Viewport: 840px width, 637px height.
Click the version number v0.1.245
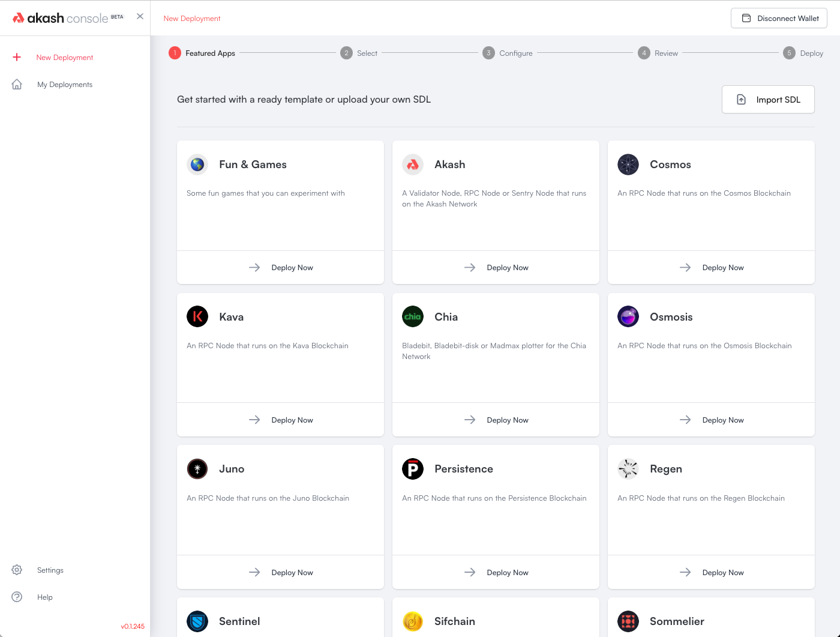point(133,626)
